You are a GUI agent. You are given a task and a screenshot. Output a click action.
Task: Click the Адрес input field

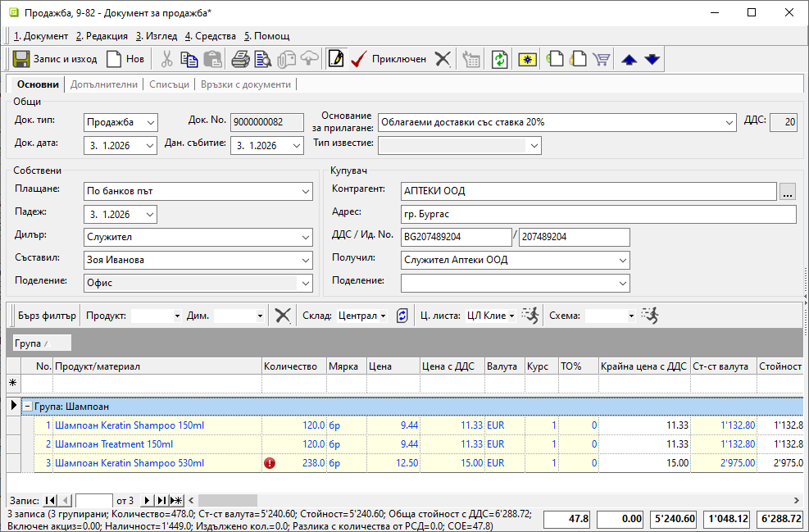598,215
